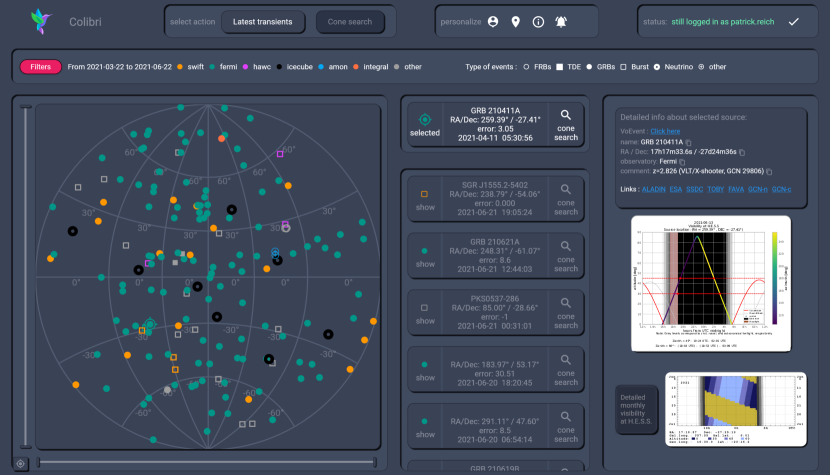Viewport: 830px width, 475px height.
Task: Copy the GRB 210411A name value
Action: click(x=688, y=141)
